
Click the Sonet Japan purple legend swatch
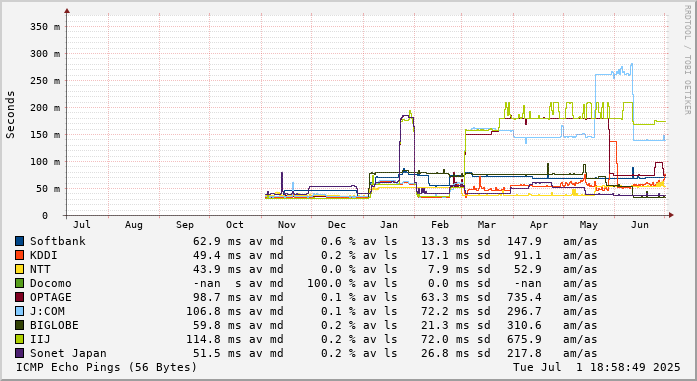(20, 353)
